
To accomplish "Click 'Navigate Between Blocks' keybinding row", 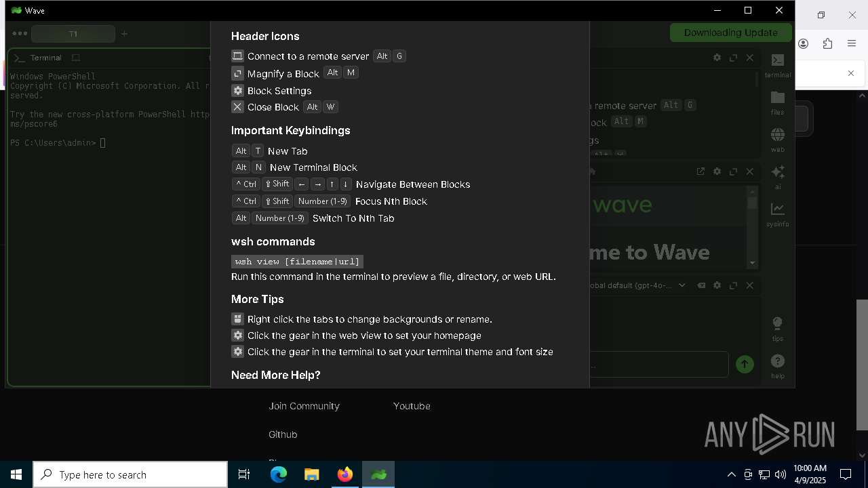I will (x=351, y=184).
